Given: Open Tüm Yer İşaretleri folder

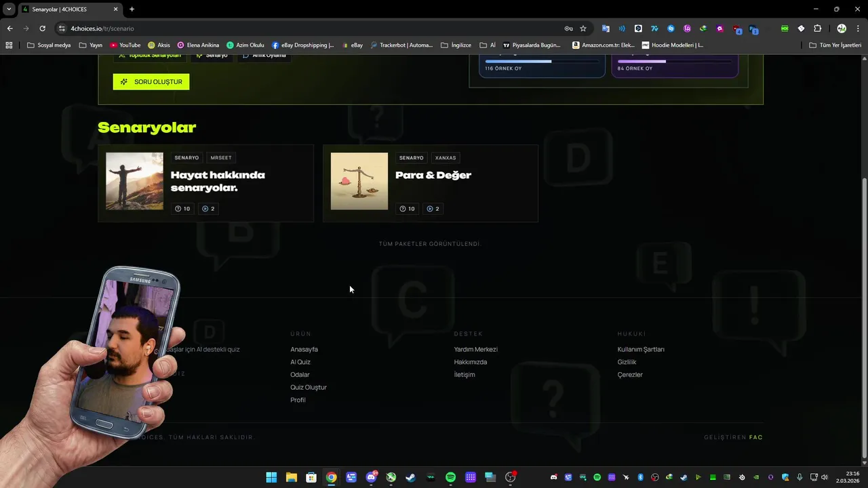Looking at the screenshot, I should (835, 45).
